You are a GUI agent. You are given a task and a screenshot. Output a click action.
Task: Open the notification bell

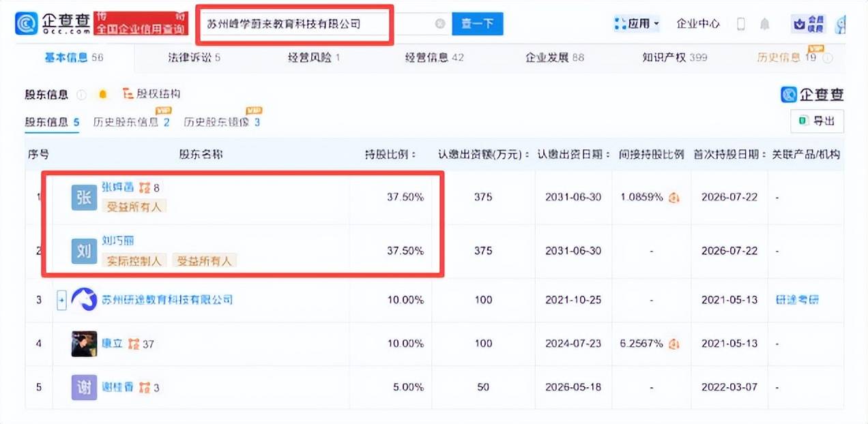click(765, 24)
